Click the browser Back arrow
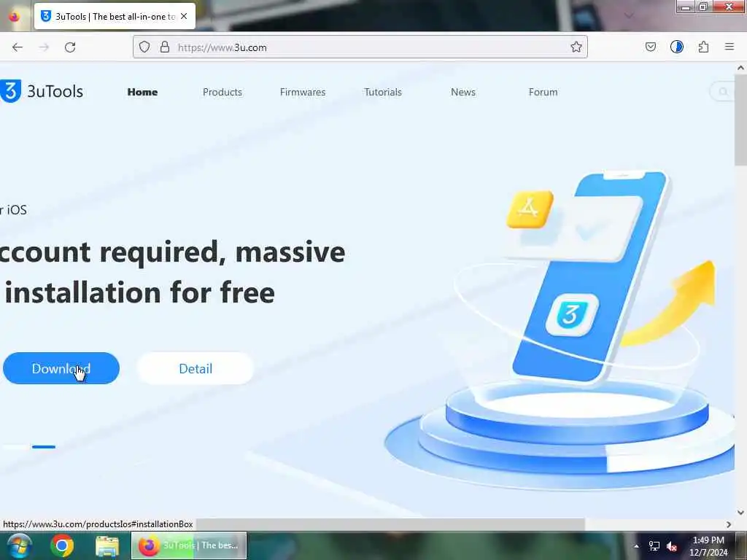The image size is (747, 560). coord(18,47)
